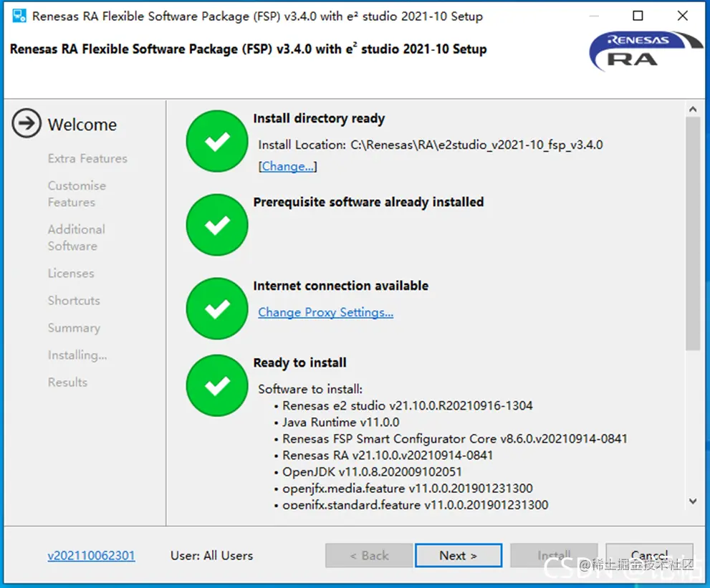This screenshot has height=588, width=710.
Task: Click the 'Renesas FSP Smart Configurator Core' entry
Action: (x=455, y=439)
